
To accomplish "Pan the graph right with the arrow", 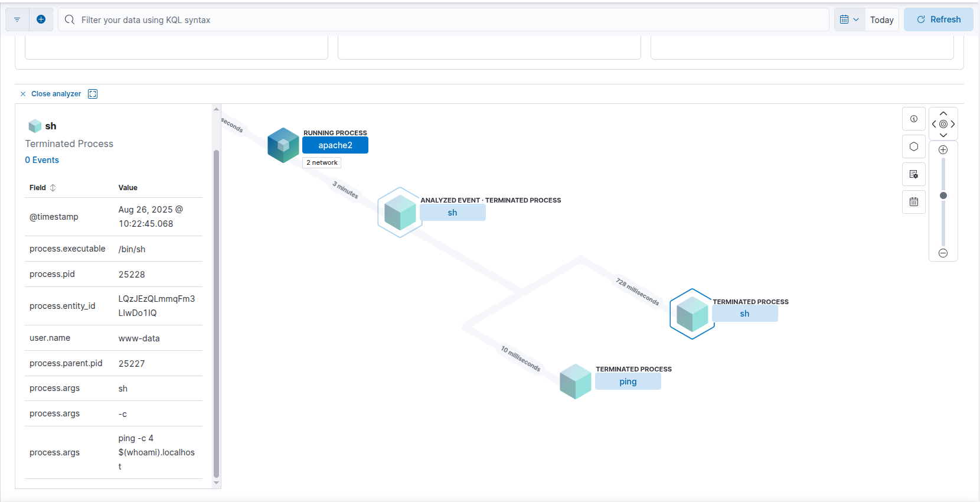I will pyautogui.click(x=953, y=124).
